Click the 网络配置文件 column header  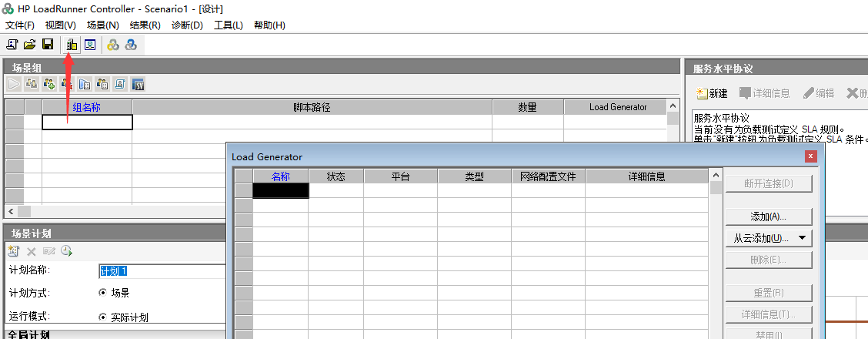548,176
